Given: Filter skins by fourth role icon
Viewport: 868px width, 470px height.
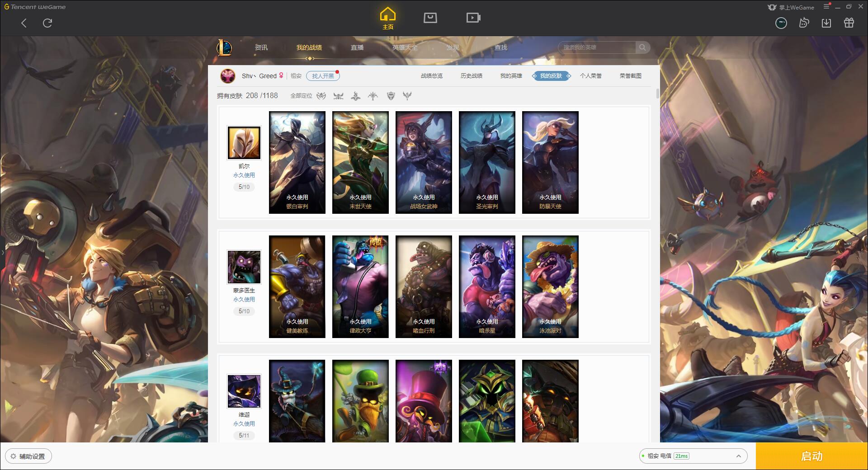Looking at the screenshot, I should [373, 96].
